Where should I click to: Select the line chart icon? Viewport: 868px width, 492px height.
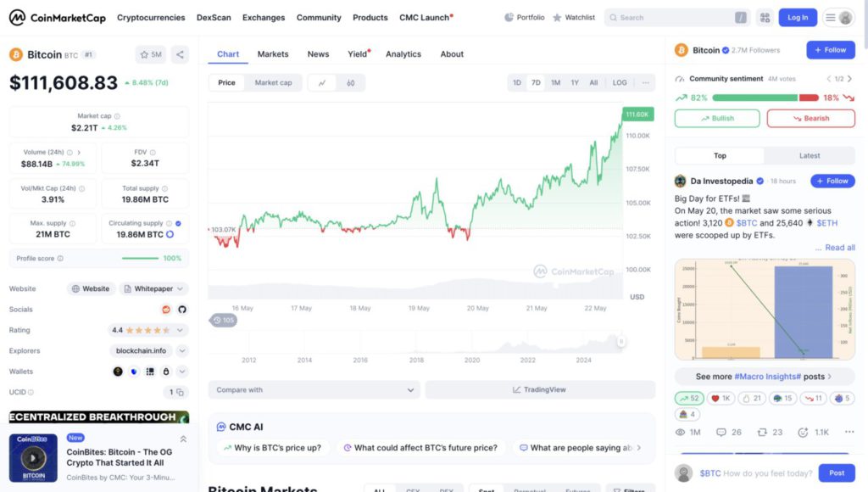click(x=322, y=82)
